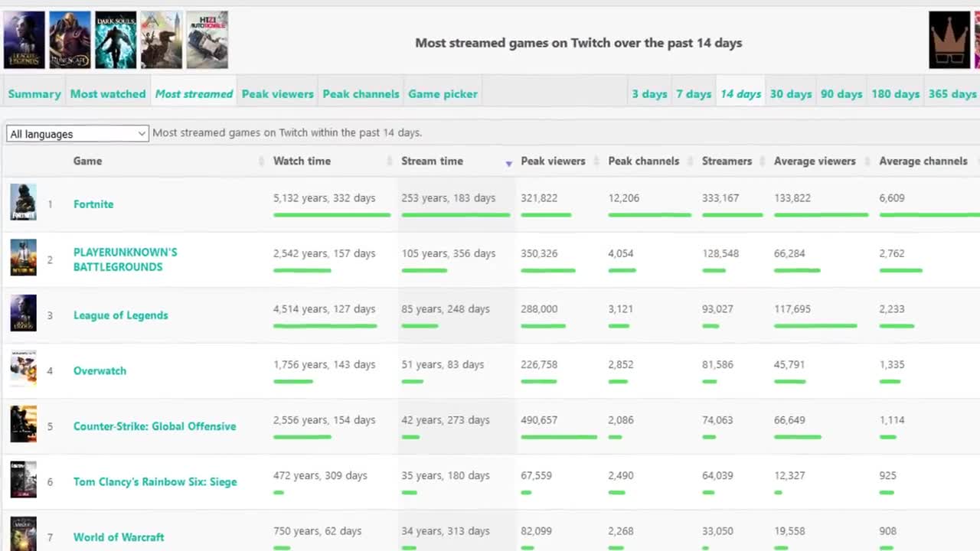Click League of Legends average viewers 117,695

click(792, 309)
